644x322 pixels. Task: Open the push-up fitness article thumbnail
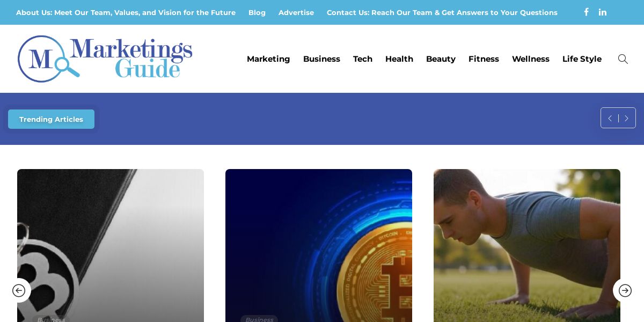(x=527, y=245)
